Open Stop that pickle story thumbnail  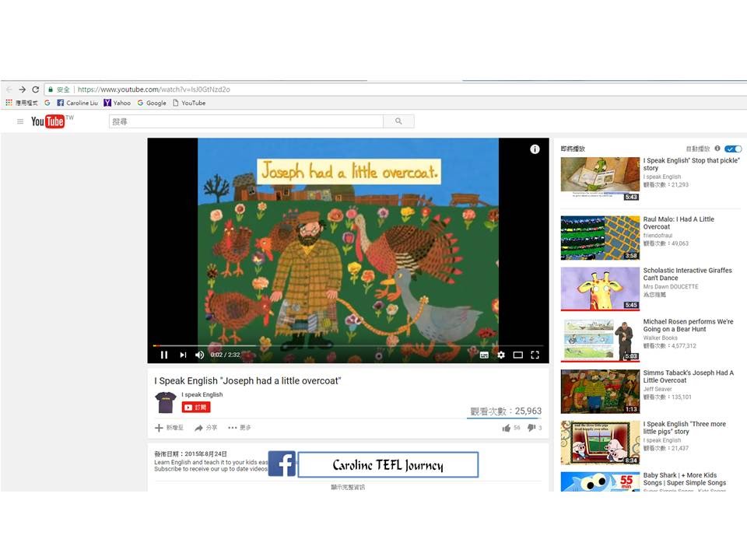click(x=600, y=179)
